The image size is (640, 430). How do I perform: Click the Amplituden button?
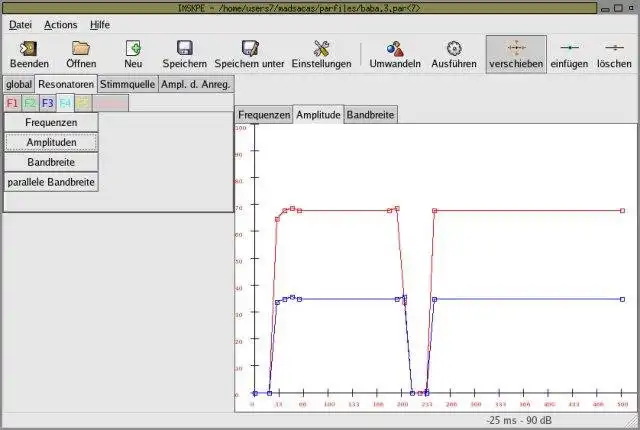click(x=51, y=142)
